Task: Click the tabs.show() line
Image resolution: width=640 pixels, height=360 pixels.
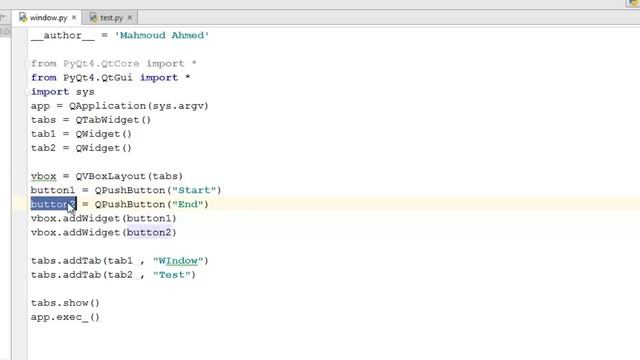Action: coord(65,303)
